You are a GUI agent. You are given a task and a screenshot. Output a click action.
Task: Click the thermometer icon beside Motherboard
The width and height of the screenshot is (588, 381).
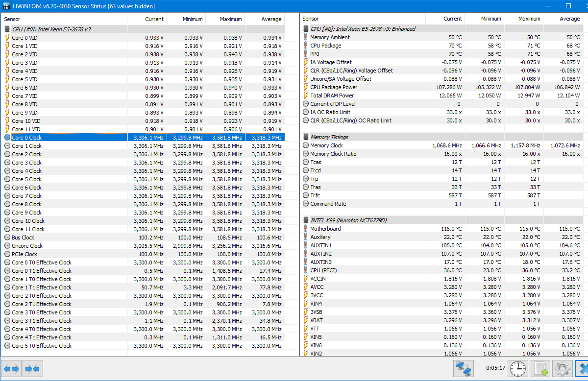point(306,229)
